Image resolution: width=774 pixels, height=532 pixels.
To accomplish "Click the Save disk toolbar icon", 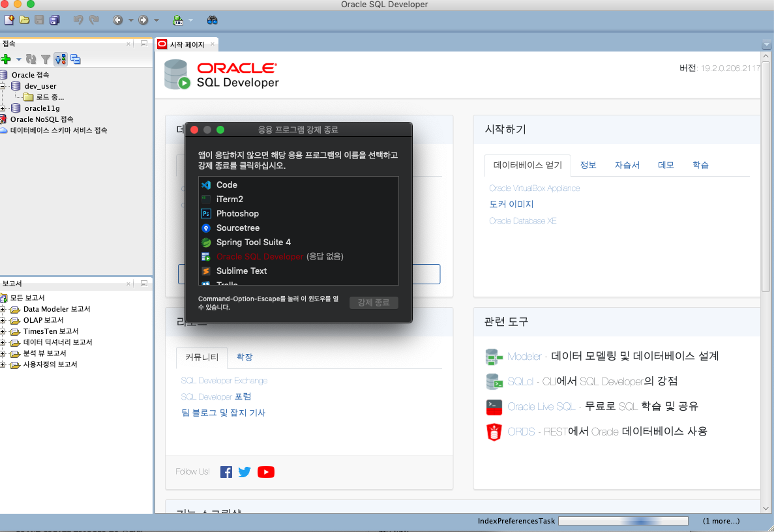I will pos(39,20).
